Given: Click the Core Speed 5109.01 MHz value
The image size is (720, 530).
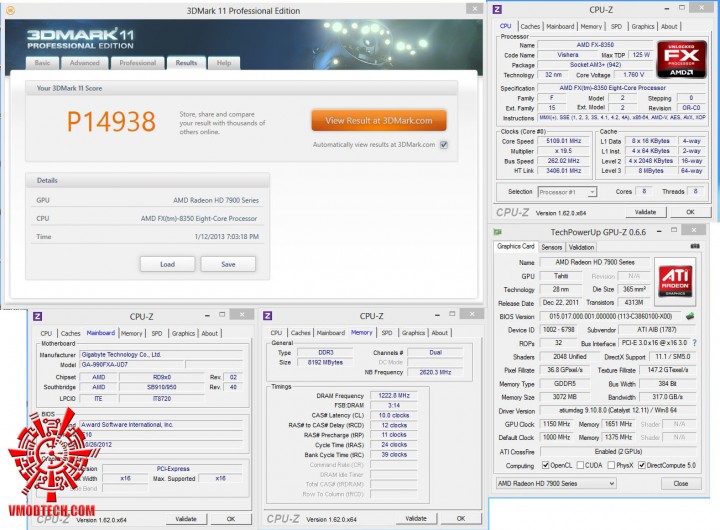Looking at the screenshot, I should click(563, 141).
